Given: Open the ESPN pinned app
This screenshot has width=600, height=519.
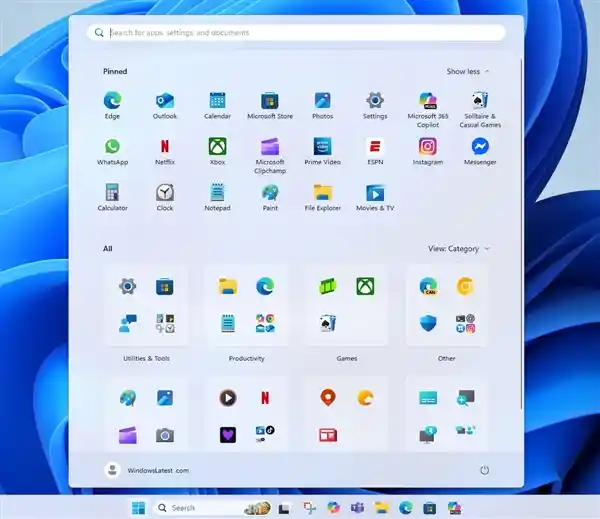Looking at the screenshot, I should pos(375,152).
